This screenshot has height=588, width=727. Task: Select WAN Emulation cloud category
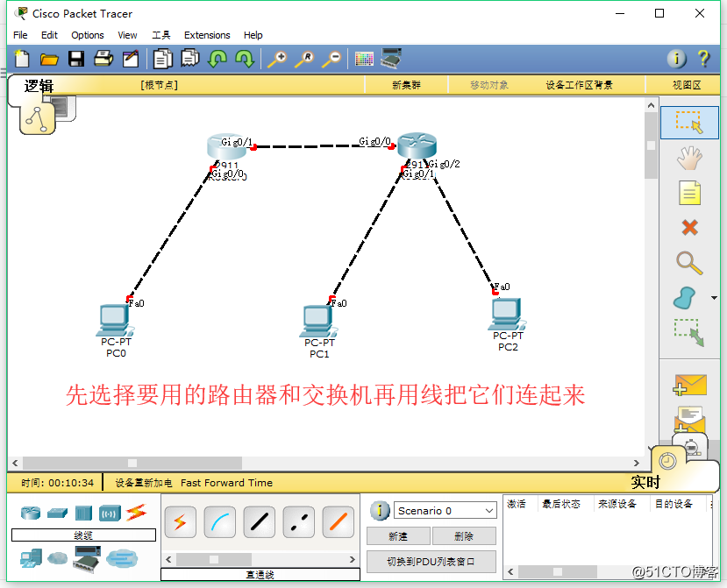pos(58,558)
